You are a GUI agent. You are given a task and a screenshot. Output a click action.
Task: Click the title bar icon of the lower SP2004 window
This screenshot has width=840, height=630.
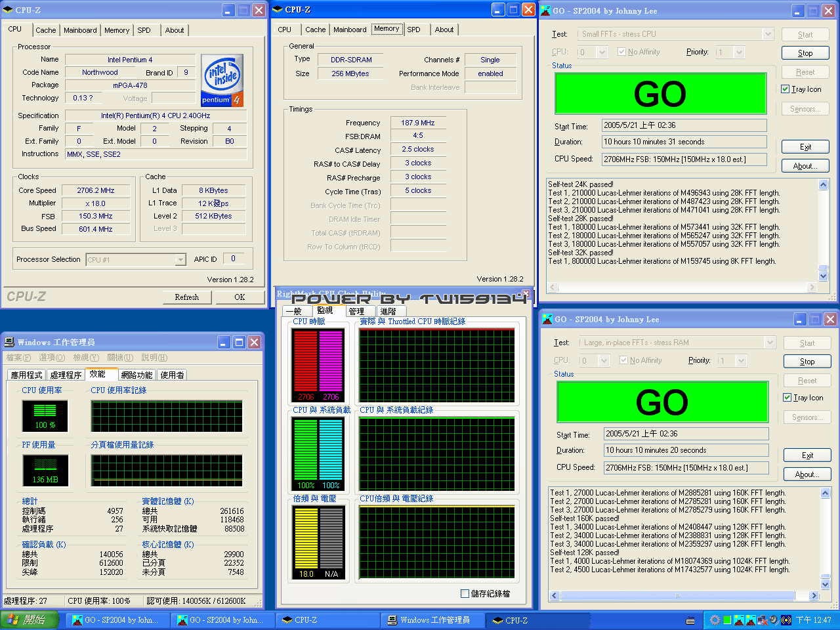point(547,319)
